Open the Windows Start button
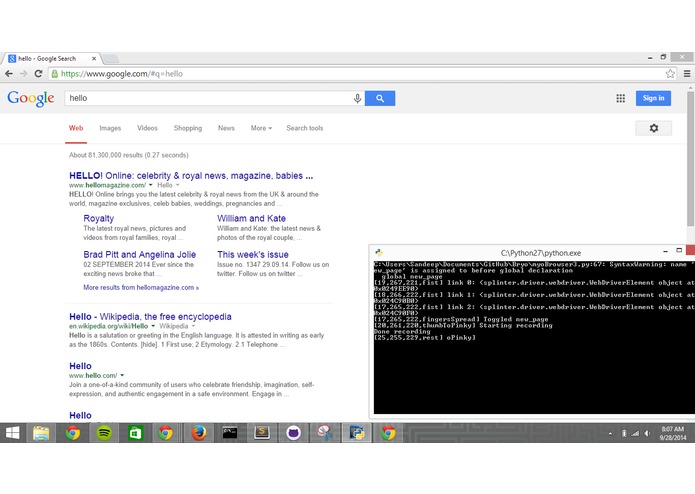 click(x=12, y=433)
